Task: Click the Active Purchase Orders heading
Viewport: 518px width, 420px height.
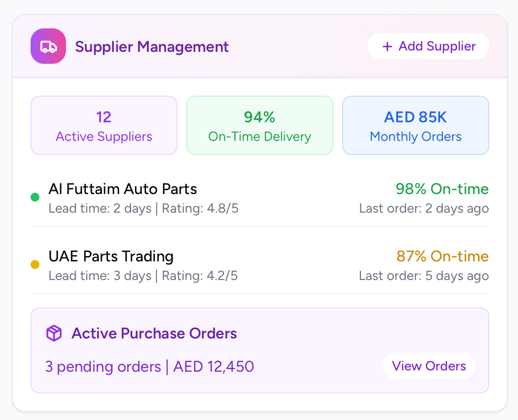Action: tap(154, 334)
